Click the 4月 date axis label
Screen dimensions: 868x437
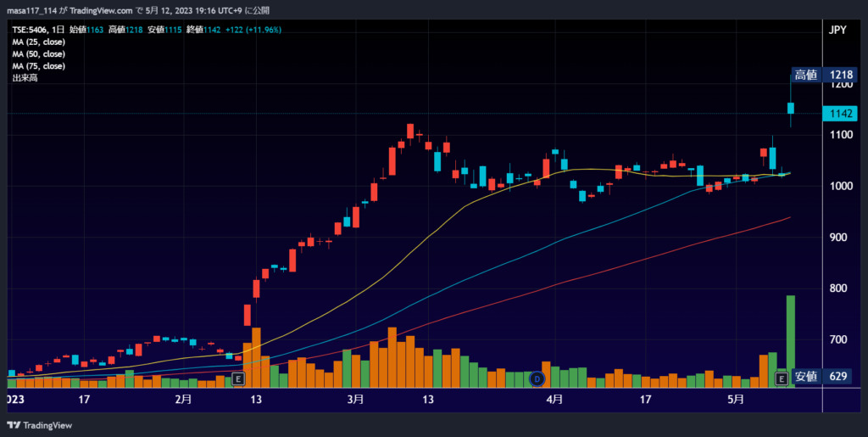click(554, 399)
